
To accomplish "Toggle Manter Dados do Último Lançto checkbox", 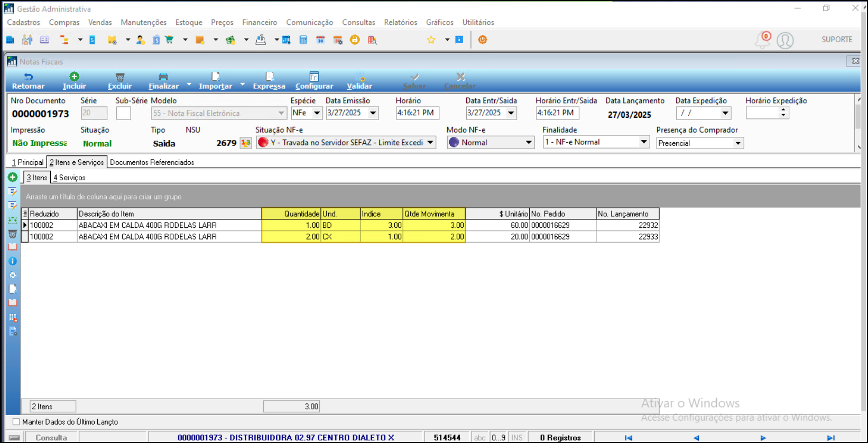I will coord(16,422).
